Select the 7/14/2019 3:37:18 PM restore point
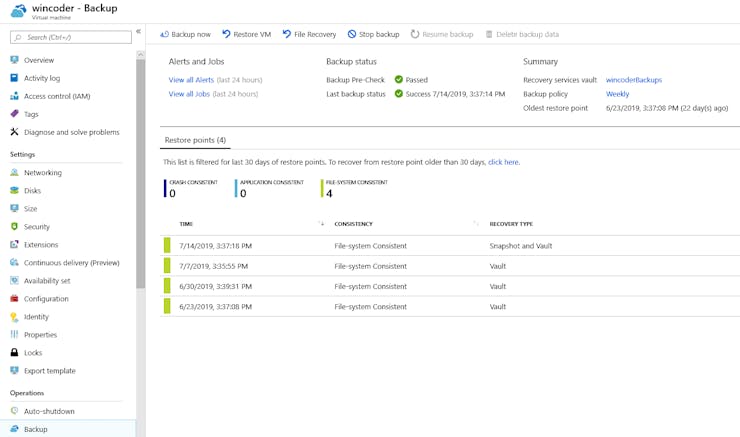 pyautogui.click(x=215, y=246)
